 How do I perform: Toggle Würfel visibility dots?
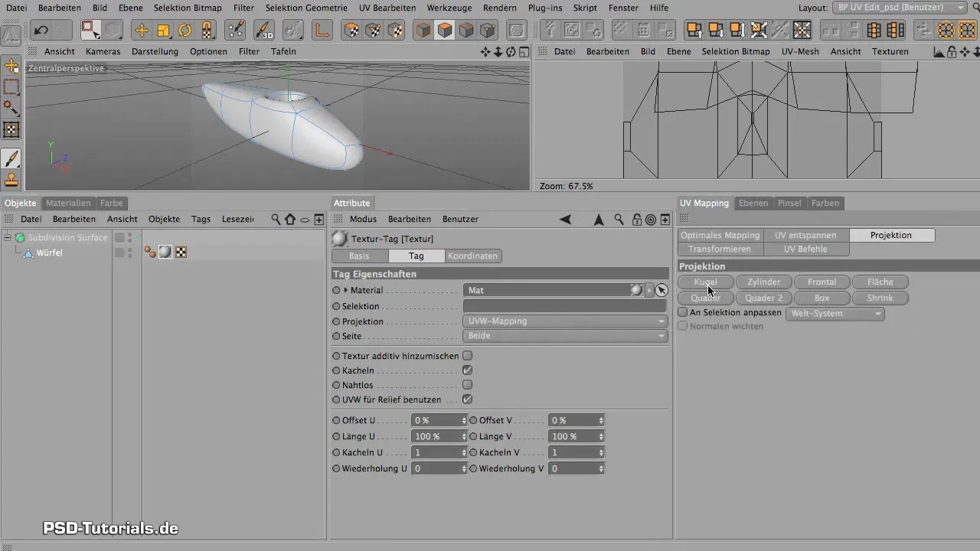click(129, 253)
